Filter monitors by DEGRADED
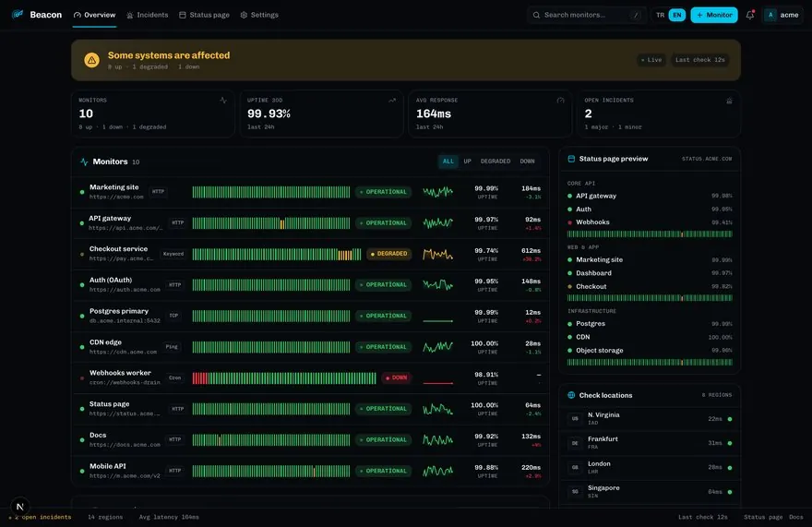Image resolution: width=812 pixels, height=527 pixels. 496,162
